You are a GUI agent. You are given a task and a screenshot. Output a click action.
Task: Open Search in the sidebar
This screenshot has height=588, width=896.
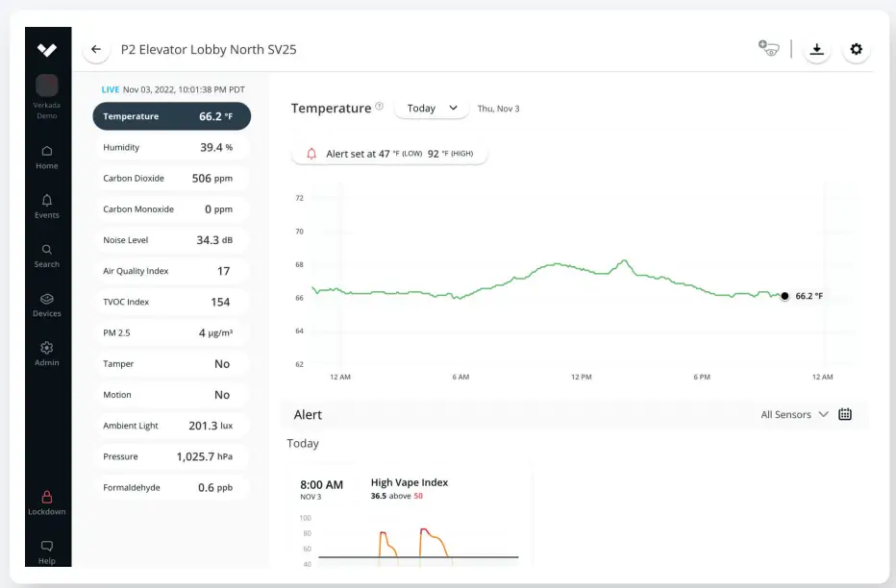tap(47, 255)
